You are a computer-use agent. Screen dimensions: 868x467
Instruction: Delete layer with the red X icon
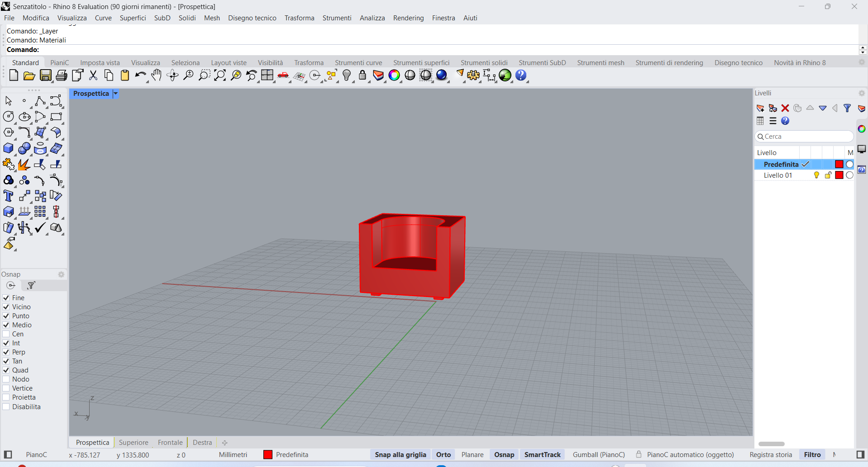pos(785,108)
